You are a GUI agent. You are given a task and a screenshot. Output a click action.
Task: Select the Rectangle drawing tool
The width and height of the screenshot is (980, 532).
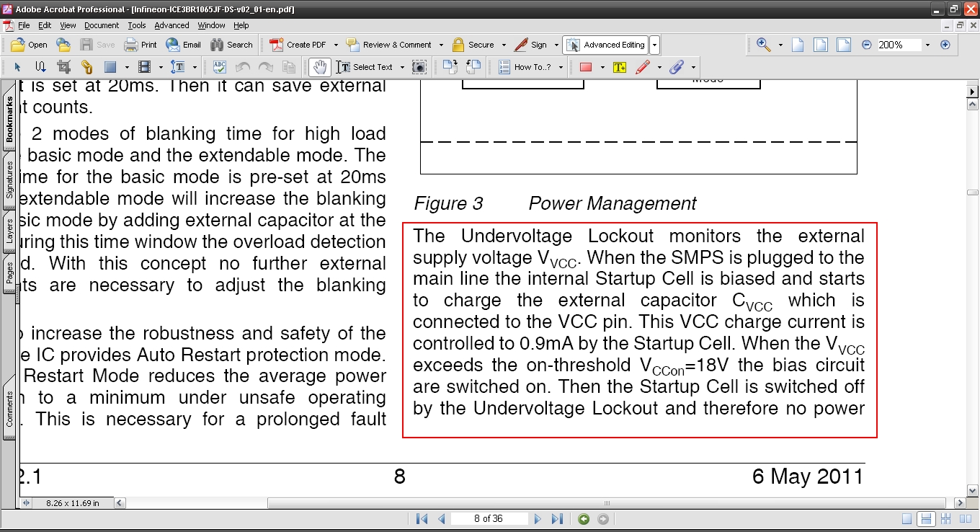pyautogui.click(x=585, y=67)
